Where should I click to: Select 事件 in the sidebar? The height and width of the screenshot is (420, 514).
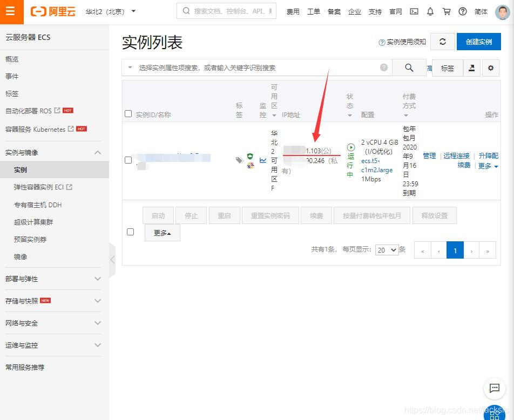pos(12,77)
